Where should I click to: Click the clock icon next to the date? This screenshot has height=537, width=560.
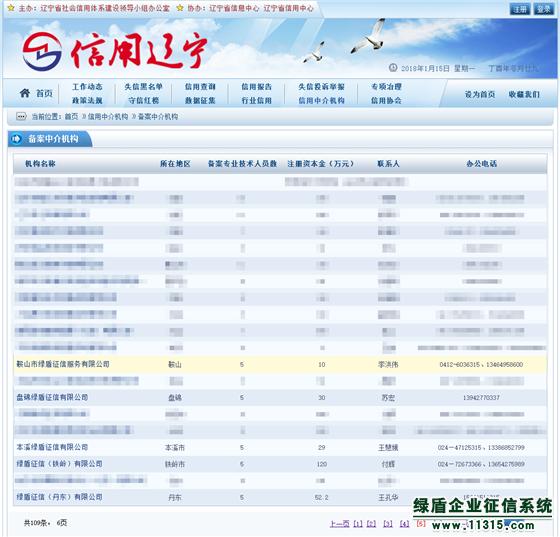click(393, 67)
